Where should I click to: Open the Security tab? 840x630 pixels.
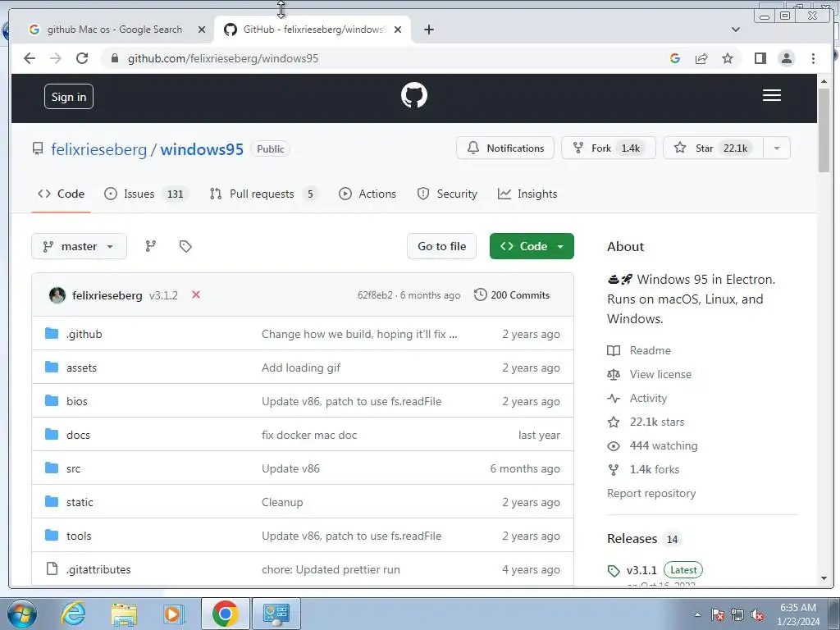click(447, 194)
